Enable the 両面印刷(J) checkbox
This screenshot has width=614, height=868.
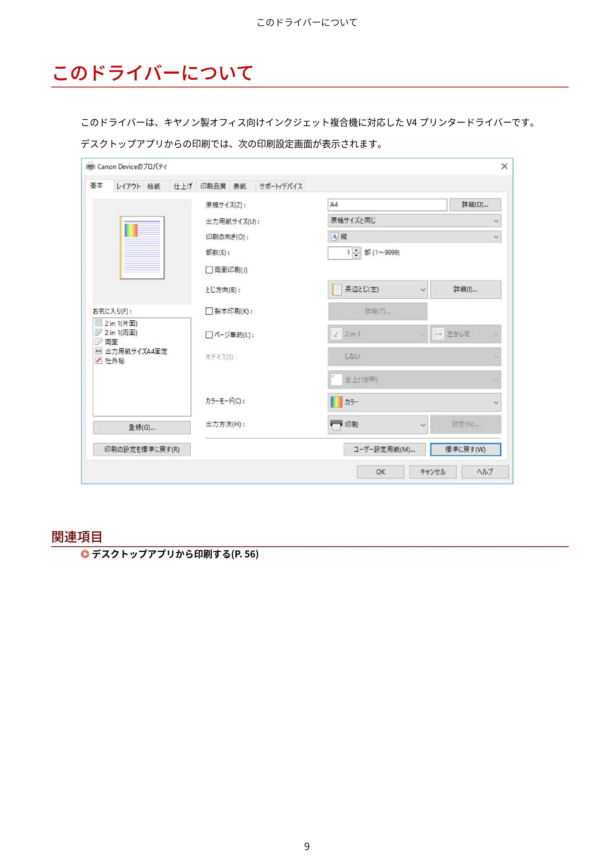coord(209,270)
